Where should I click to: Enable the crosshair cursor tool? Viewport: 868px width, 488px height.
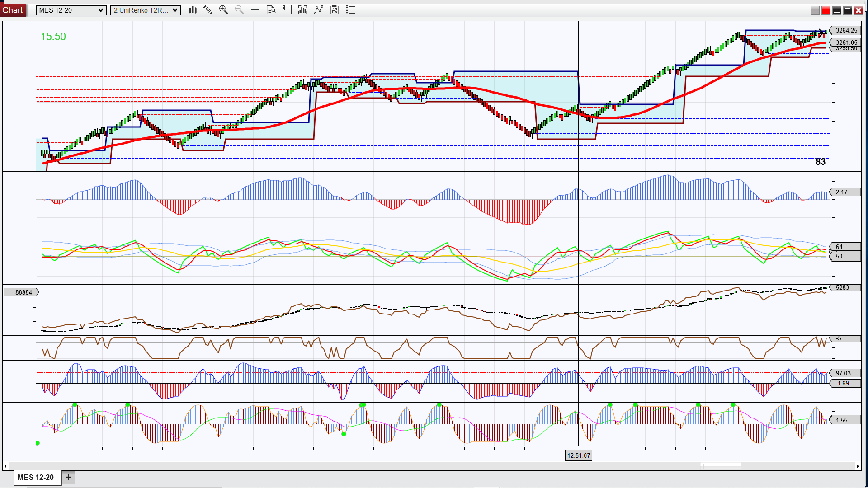tap(255, 10)
